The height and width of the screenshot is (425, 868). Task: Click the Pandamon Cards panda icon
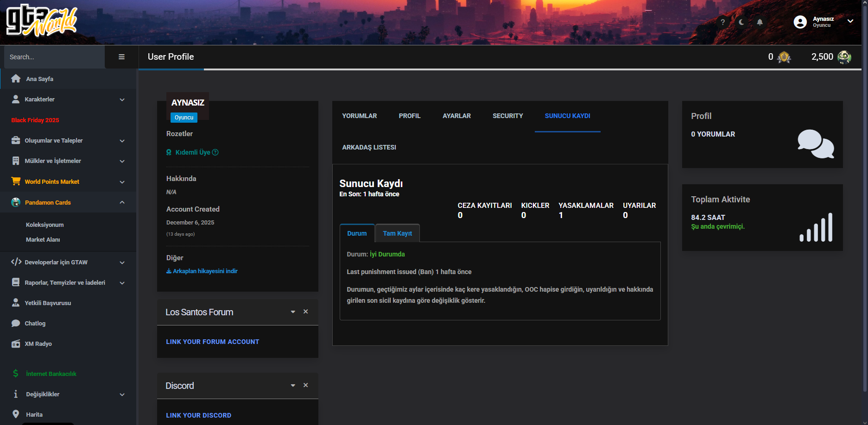16,202
